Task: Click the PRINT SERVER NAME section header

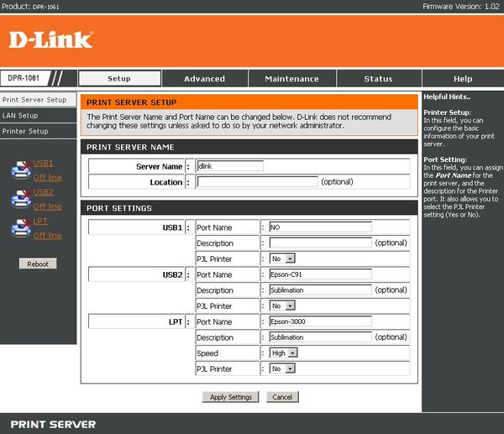Action: (130, 147)
